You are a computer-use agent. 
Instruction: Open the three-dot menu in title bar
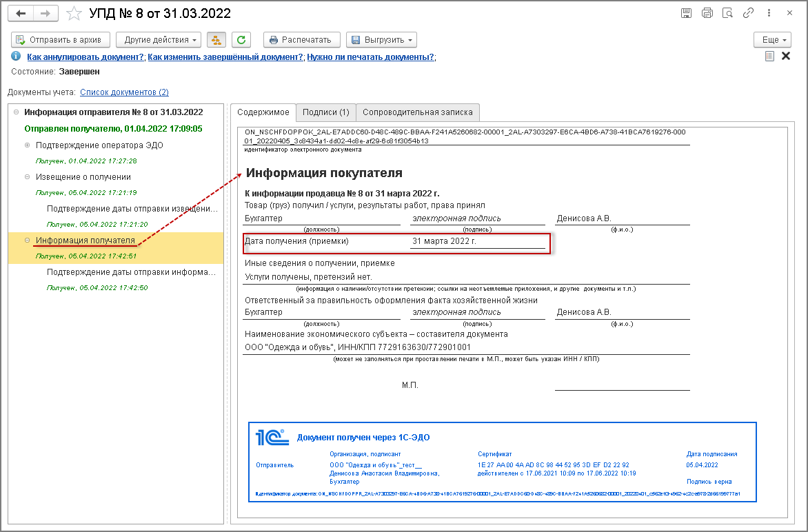(x=769, y=13)
